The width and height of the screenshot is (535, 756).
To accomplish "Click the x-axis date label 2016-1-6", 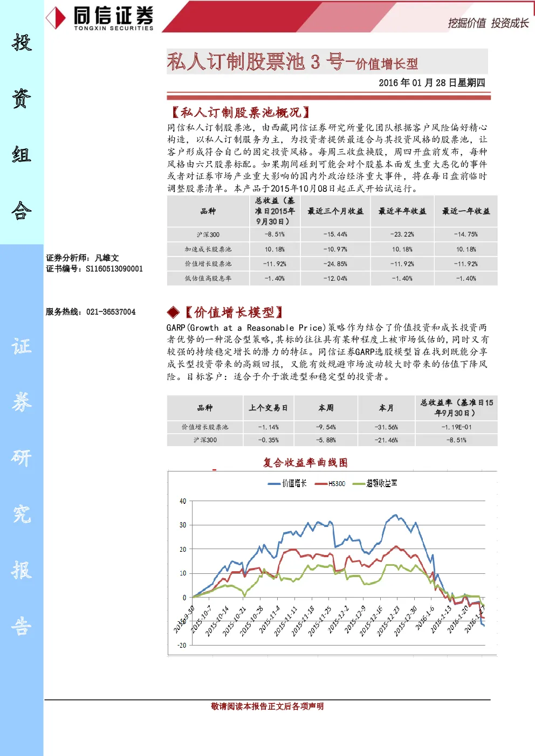I will (425, 618).
